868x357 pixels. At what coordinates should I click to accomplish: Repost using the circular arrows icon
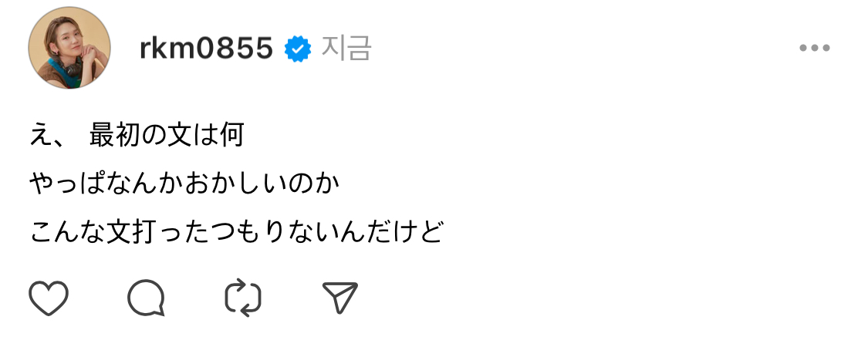point(243,298)
